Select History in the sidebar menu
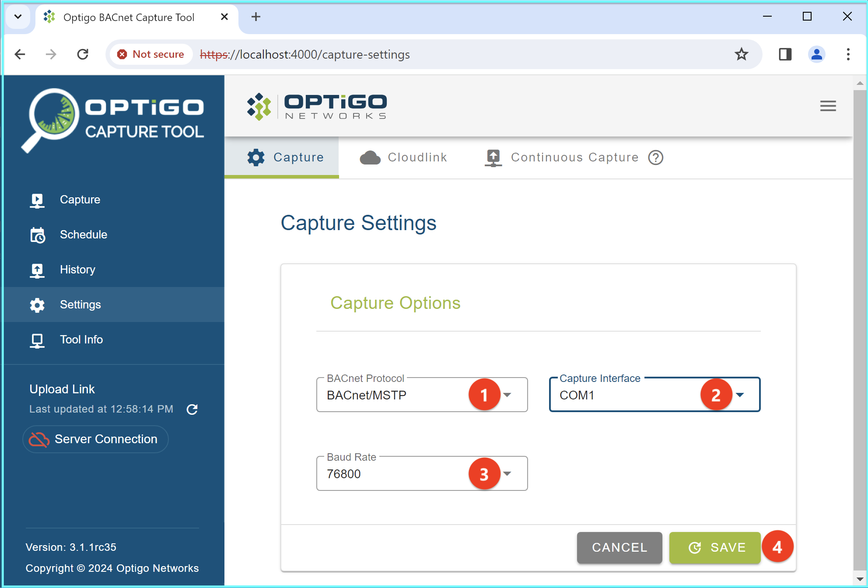This screenshot has height=588, width=868. pos(114,270)
